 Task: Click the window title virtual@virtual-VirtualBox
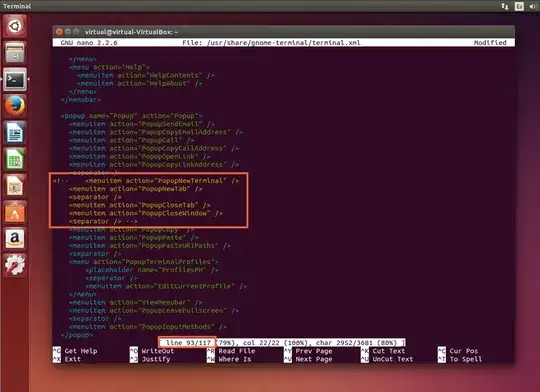click(131, 32)
